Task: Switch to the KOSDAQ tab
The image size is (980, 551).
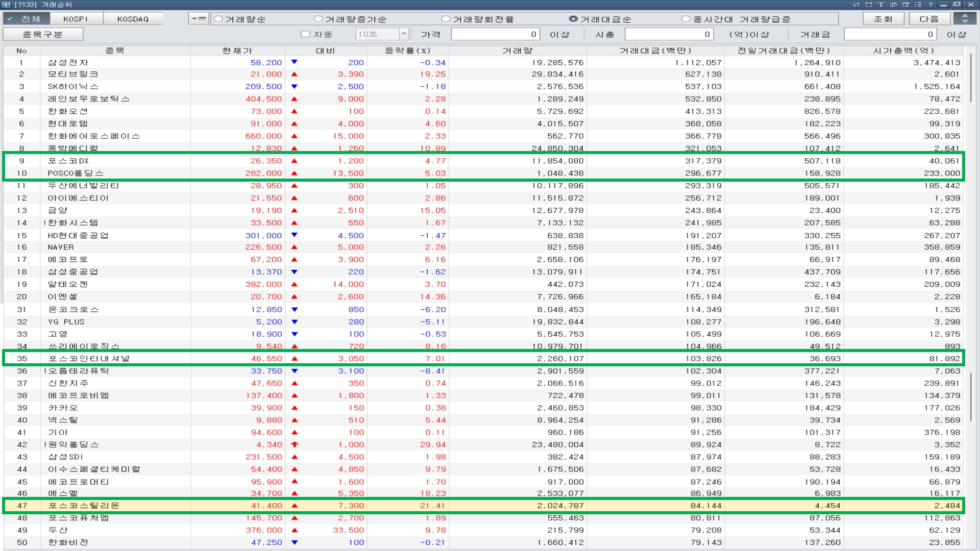Action: (133, 19)
